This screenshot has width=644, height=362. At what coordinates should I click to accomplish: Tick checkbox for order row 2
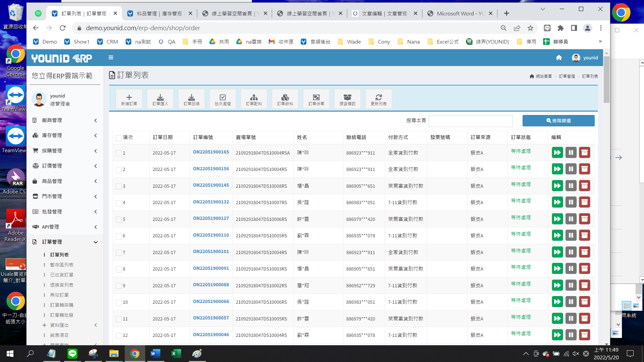tap(118, 170)
